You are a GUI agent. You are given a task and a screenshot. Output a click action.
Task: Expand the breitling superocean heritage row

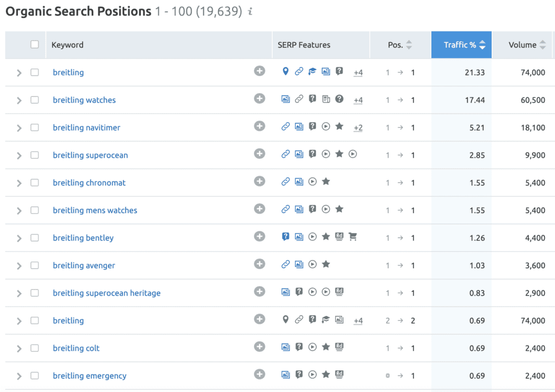pos(19,293)
